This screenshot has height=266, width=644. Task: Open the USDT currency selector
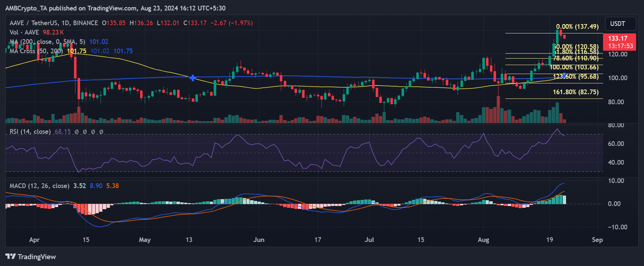pyautogui.click(x=620, y=24)
